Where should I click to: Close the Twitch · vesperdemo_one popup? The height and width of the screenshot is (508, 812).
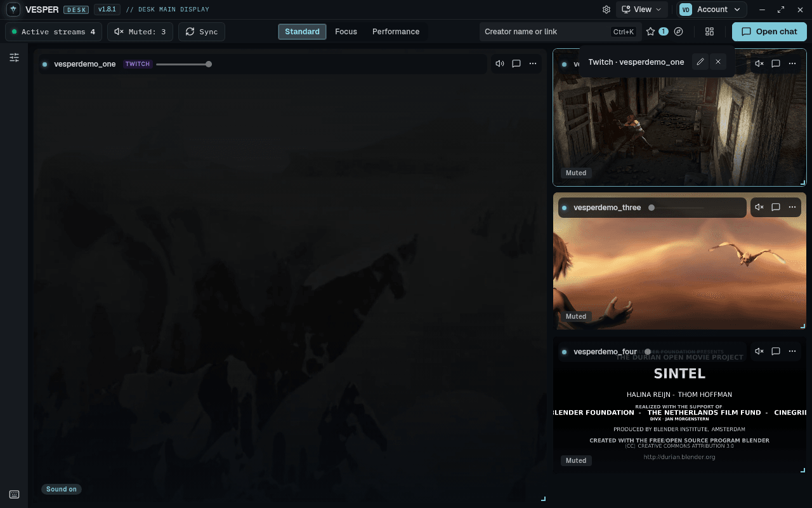click(718, 62)
